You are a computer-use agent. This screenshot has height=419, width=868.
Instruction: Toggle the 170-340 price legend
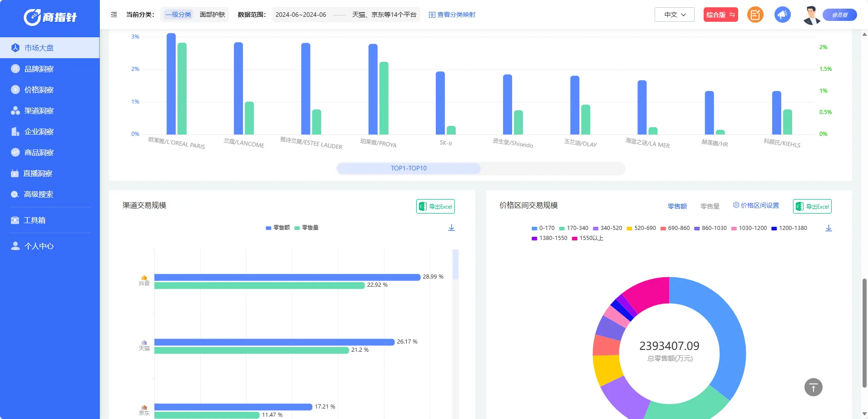coord(574,228)
